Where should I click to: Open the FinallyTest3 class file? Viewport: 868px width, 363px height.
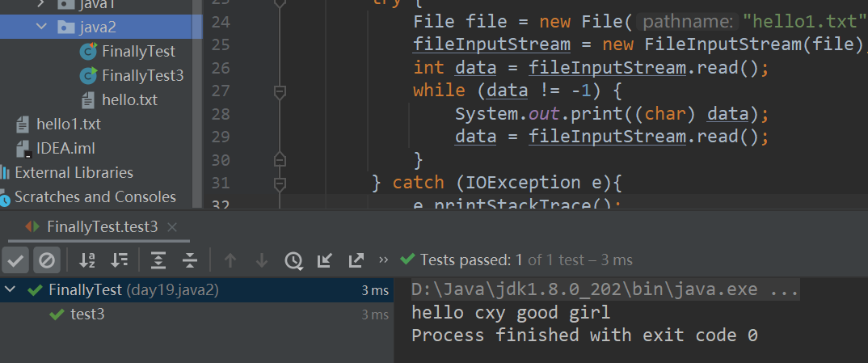(142, 75)
